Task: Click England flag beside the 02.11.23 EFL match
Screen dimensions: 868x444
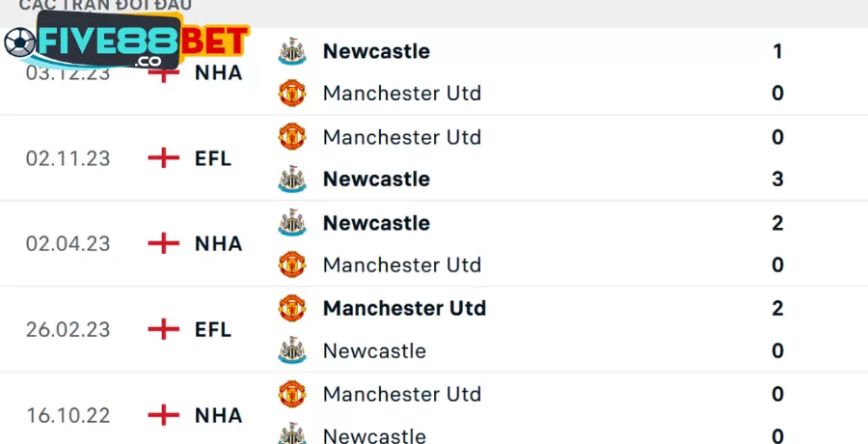Action: [165, 158]
